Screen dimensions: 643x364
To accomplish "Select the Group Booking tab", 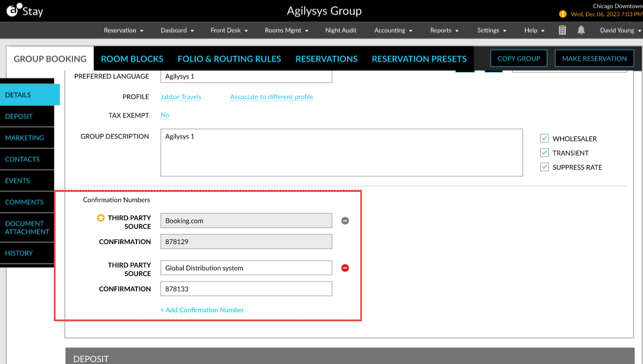I will (50, 59).
